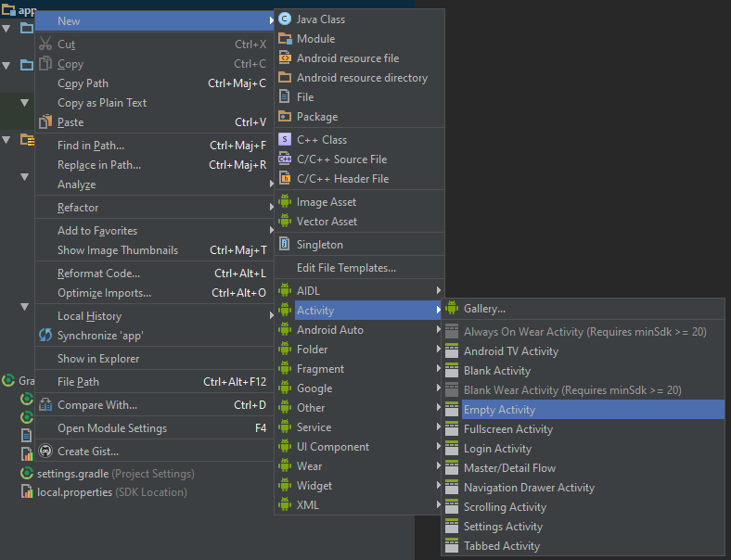Click the C++ Class icon
The height and width of the screenshot is (560, 731).
click(x=285, y=140)
